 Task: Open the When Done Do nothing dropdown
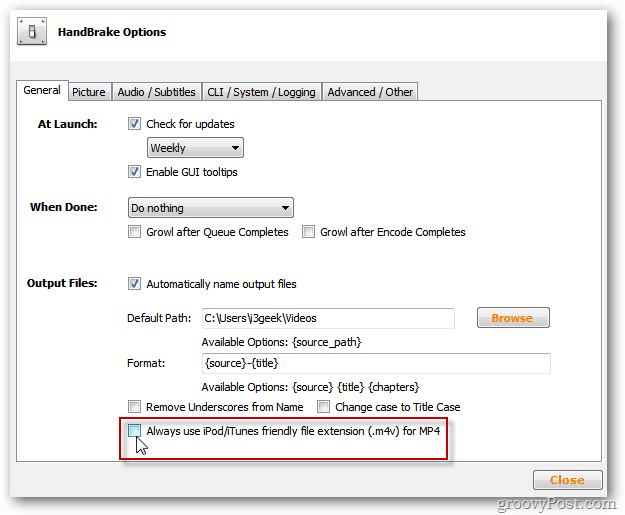[x=211, y=208]
